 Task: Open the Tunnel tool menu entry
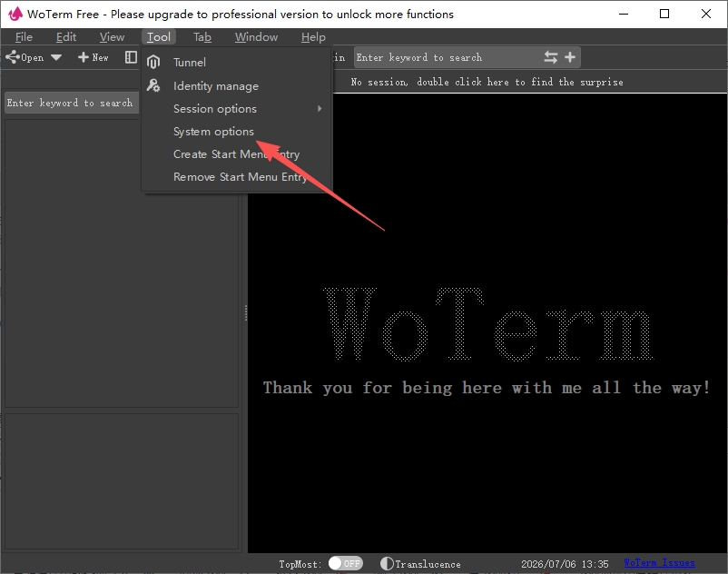pos(237,63)
